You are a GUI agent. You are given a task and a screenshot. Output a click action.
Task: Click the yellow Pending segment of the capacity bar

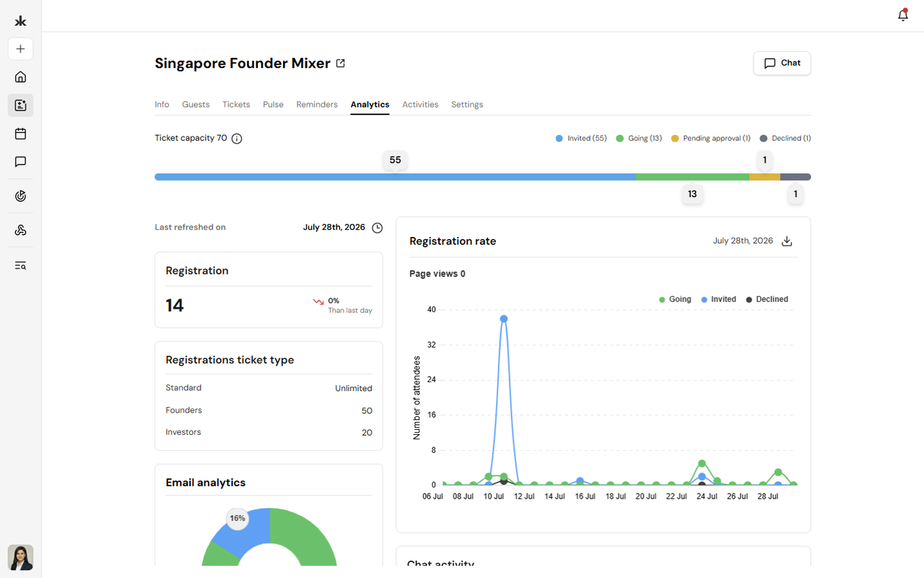click(764, 177)
